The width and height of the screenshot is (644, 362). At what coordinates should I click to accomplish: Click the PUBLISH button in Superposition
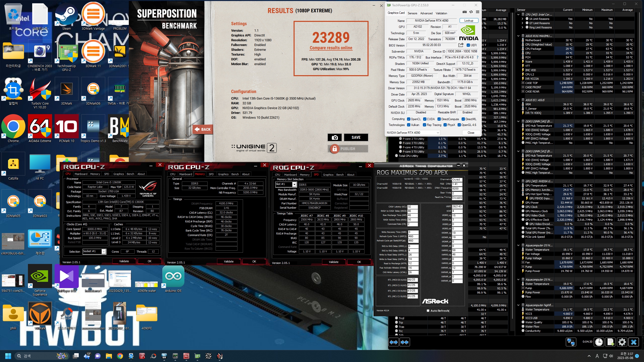click(x=348, y=149)
